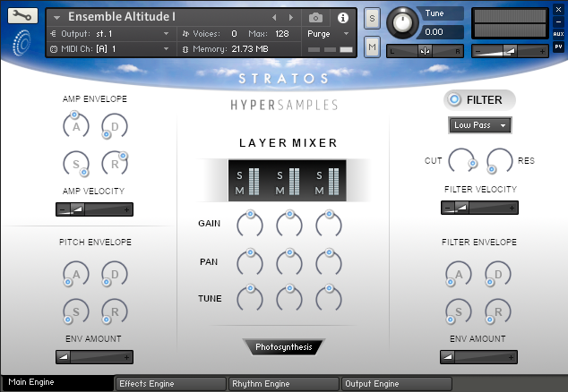Image resolution: width=568 pixels, height=392 pixels.
Task: Click the third layer PAN knob
Action: 329,262
